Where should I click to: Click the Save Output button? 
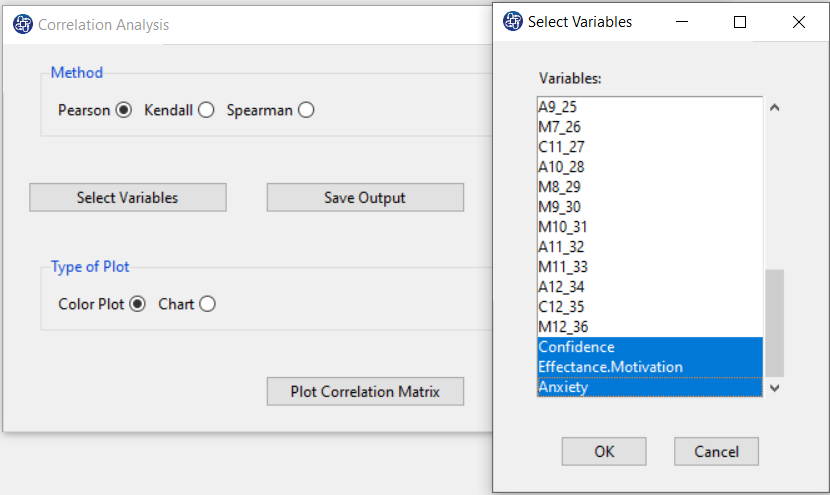[365, 197]
